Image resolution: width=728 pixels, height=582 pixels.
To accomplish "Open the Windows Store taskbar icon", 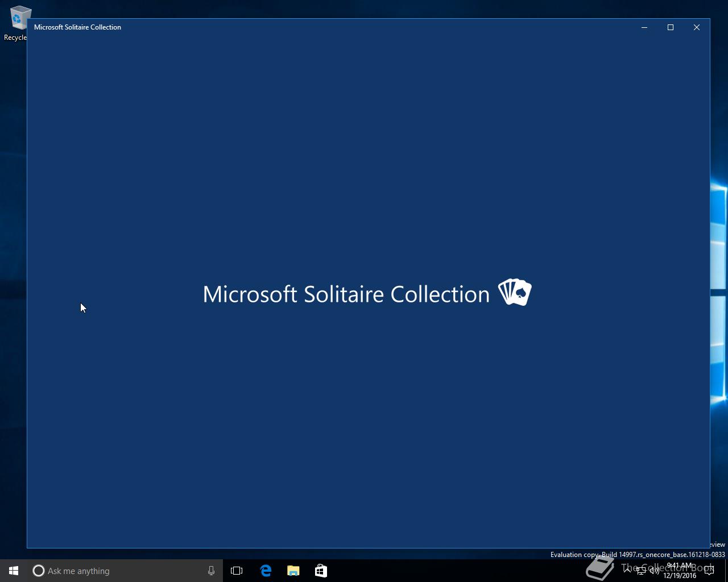I will [x=321, y=571].
